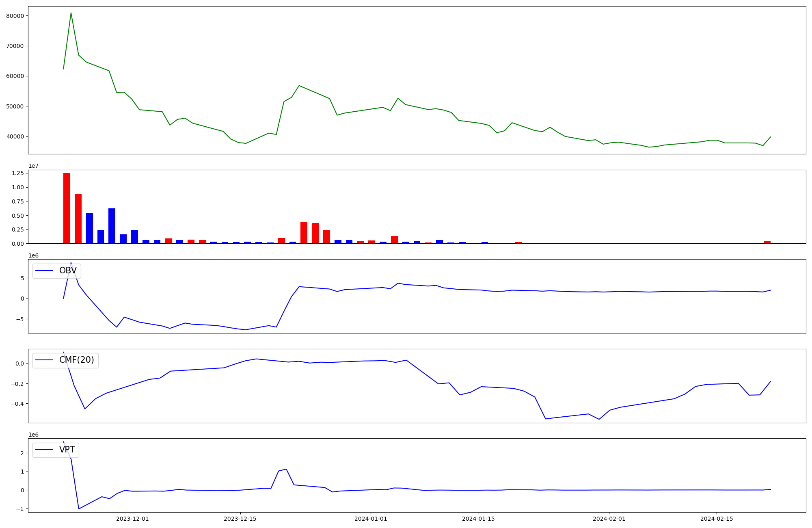Click the 40000 price axis tick label
812x528 pixels.
click(x=15, y=136)
